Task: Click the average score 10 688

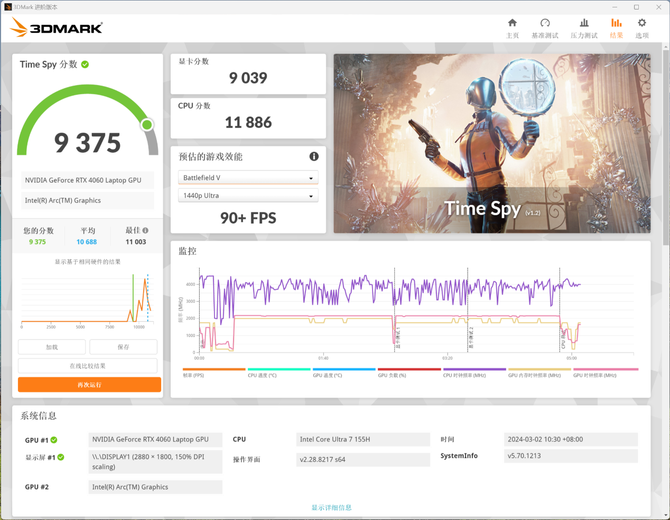Action: pos(87,242)
